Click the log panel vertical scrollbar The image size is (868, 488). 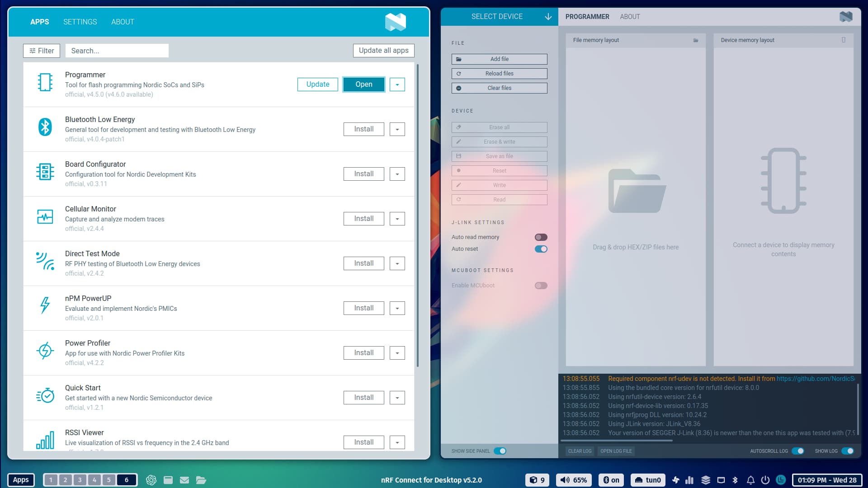(x=858, y=409)
